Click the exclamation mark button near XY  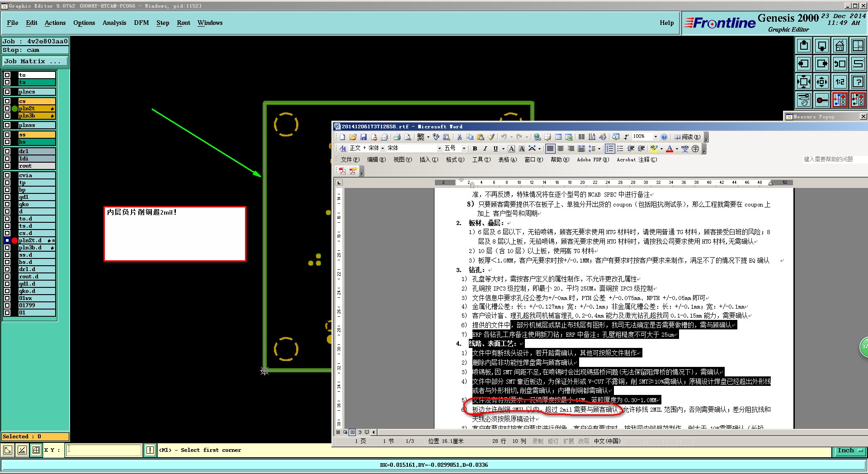(150, 450)
